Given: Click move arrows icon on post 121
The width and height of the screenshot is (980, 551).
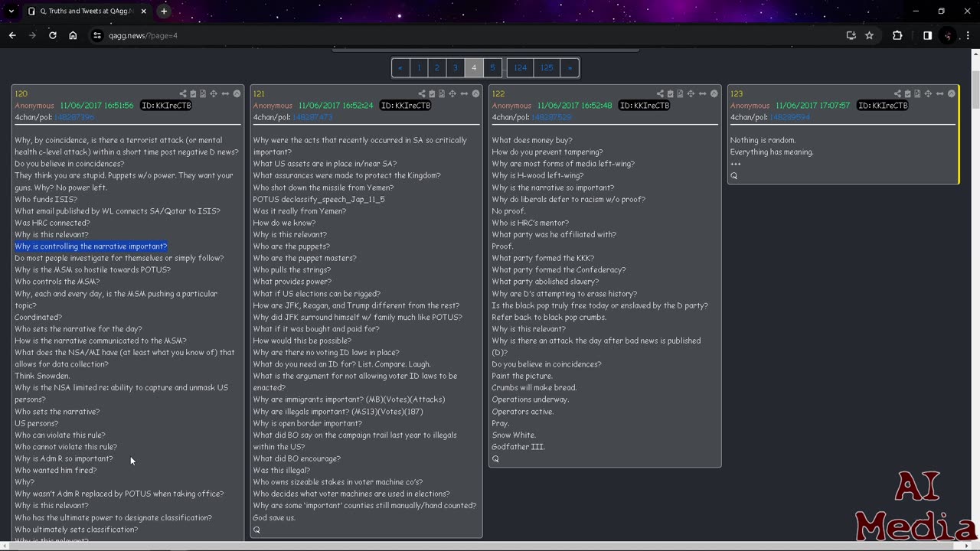Looking at the screenshot, I should pos(452,93).
